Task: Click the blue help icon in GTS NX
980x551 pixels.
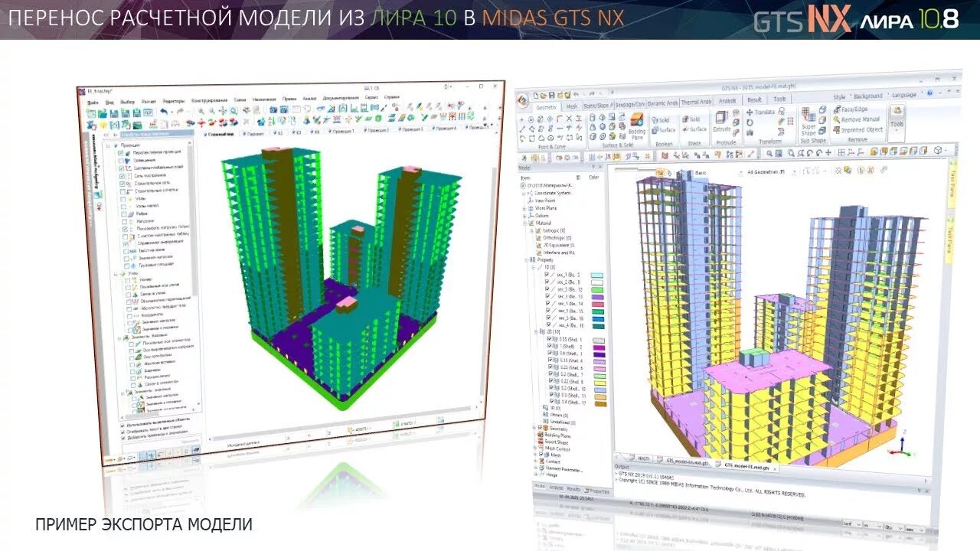Action: [929, 93]
